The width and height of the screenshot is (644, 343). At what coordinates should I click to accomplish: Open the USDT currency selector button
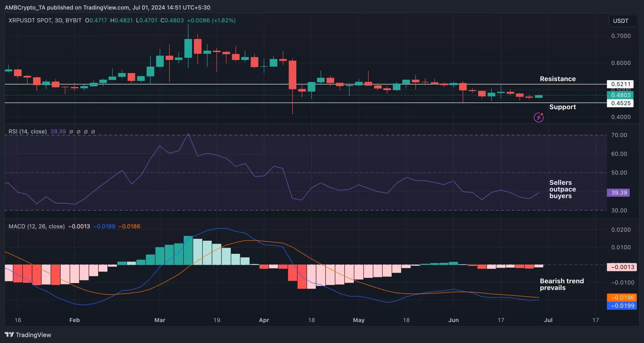[623, 21]
